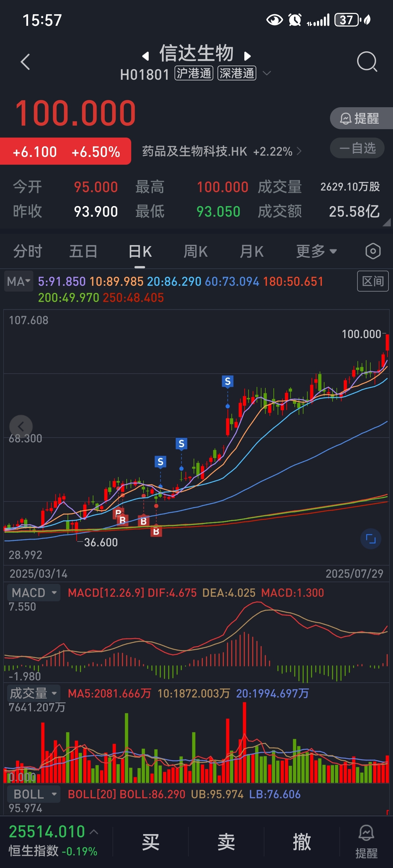Tap the 撤 cancel order button
The width and height of the screenshot is (393, 868).
[x=302, y=842]
